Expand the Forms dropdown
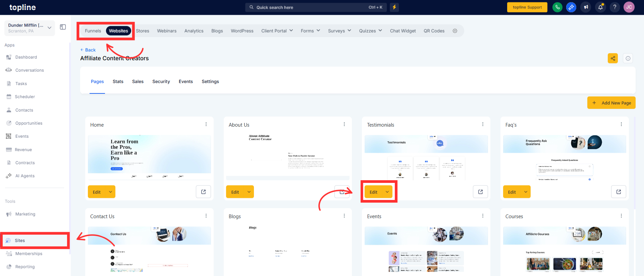Image resolution: width=644 pixels, height=276 pixels. click(x=310, y=31)
